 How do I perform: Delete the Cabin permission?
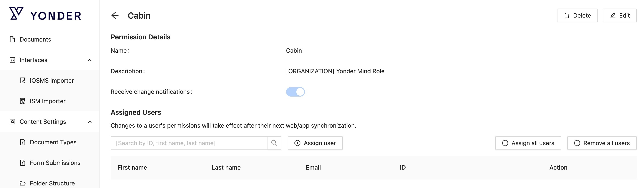tap(577, 16)
